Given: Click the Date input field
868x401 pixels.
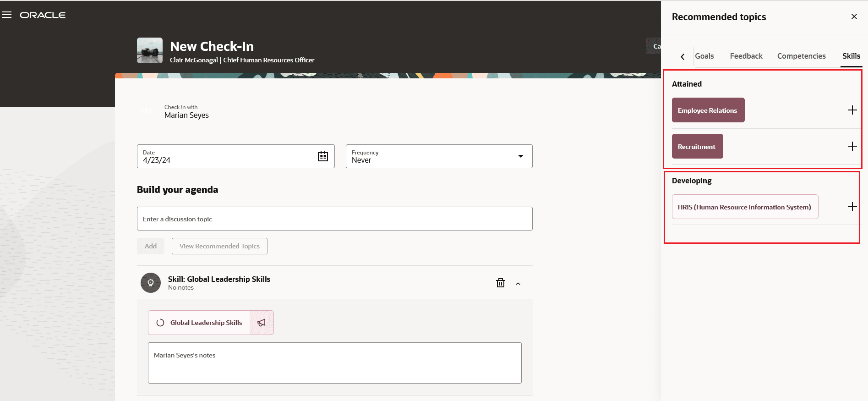Looking at the screenshot, I should point(236,156).
